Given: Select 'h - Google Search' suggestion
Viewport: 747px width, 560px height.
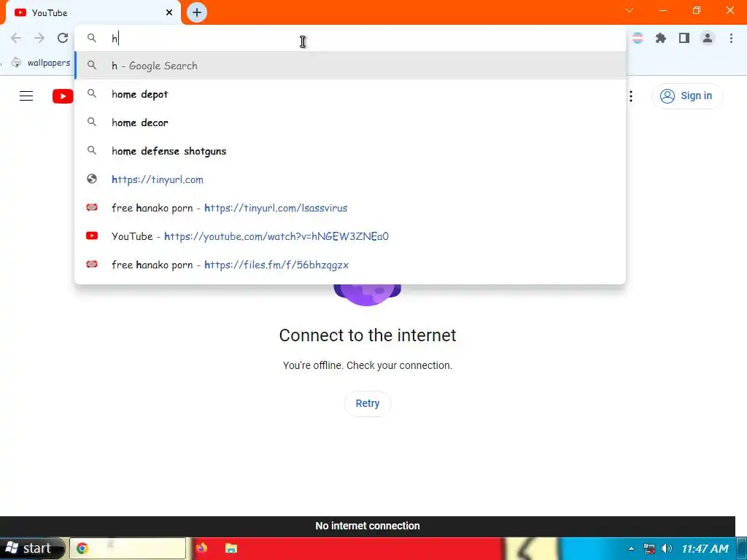Looking at the screenshot, I should point(350,66).
